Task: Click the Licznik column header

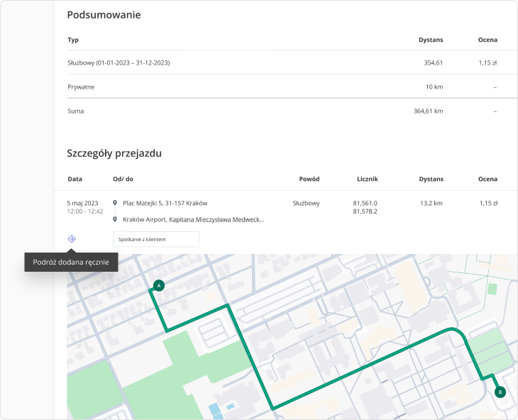Action: (367, 179)
